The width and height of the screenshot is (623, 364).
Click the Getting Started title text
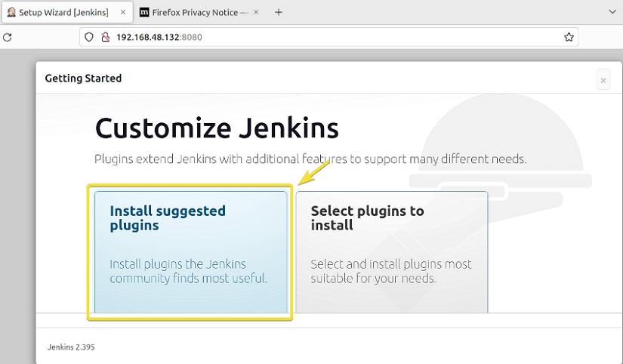(83, 79)
